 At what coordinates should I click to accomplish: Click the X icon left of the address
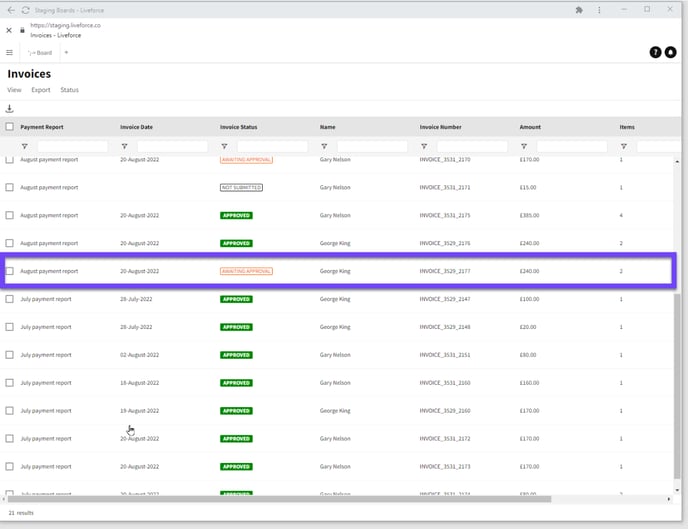[9, 30]
